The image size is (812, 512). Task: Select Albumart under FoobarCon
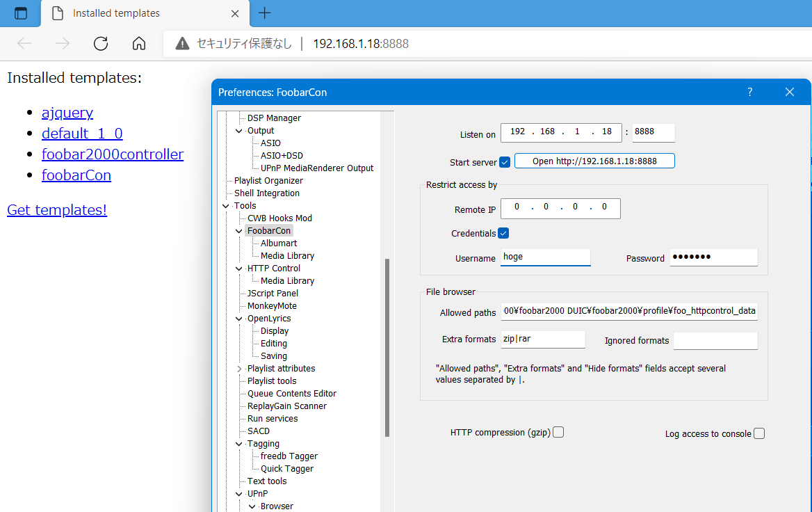coord(279,243)
